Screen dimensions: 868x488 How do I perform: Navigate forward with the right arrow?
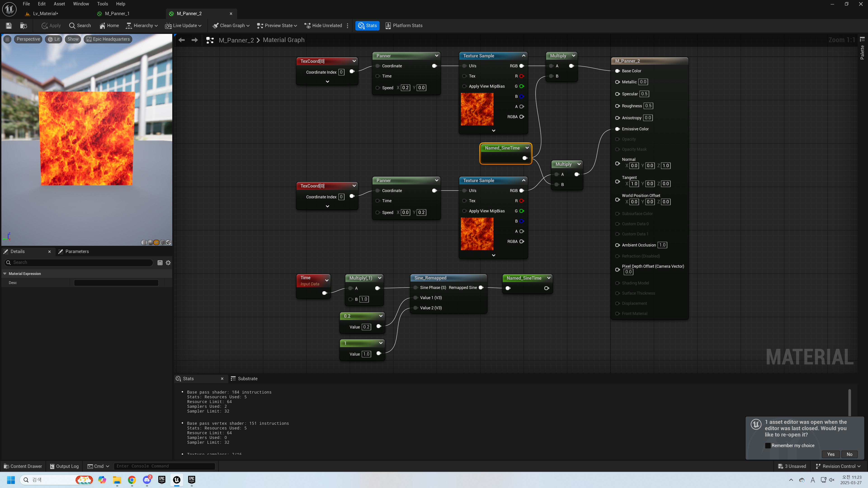(x=194, y=40)
